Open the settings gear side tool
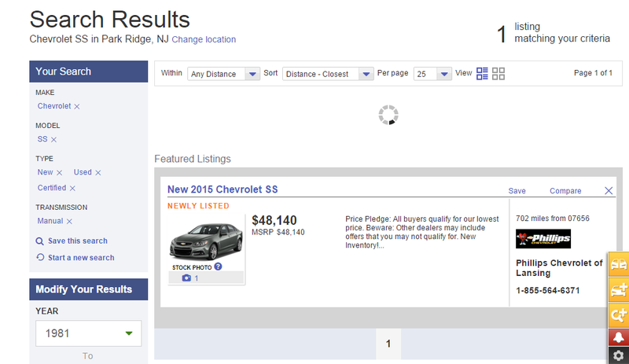 619,355
